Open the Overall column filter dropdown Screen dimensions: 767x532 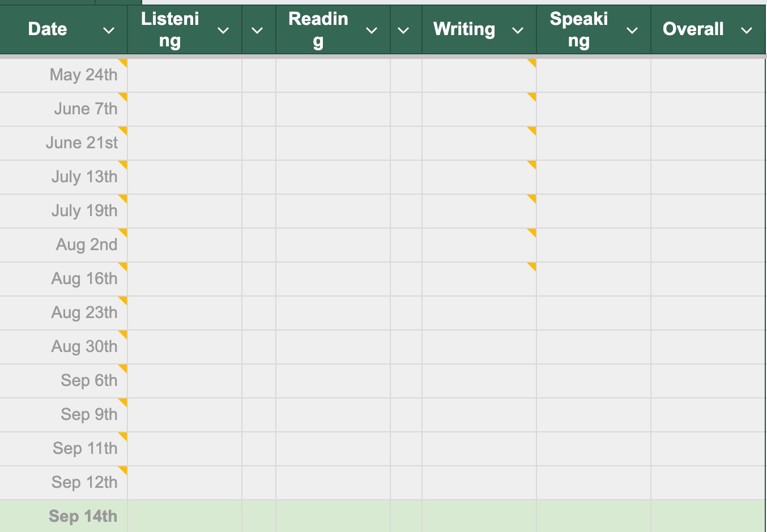tap(747, 31)
